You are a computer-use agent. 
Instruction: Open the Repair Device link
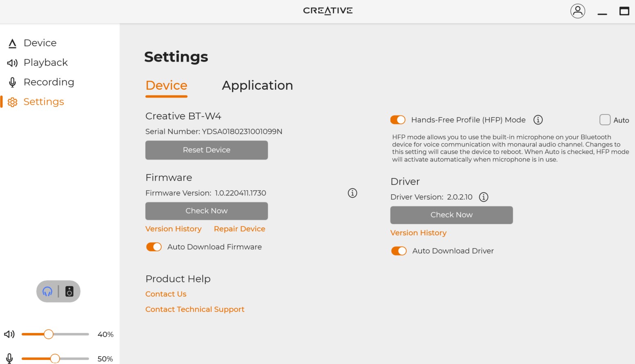pos(239,229)
